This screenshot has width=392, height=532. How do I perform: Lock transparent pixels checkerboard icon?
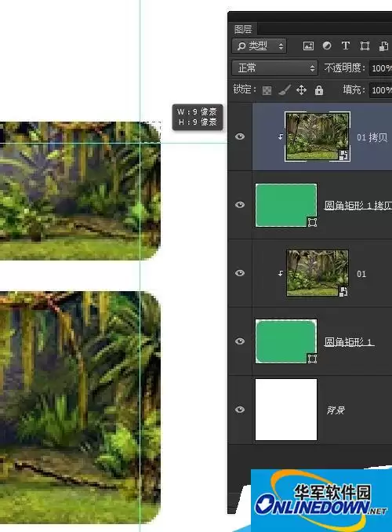pyautogui.click(x=267, y=90)
